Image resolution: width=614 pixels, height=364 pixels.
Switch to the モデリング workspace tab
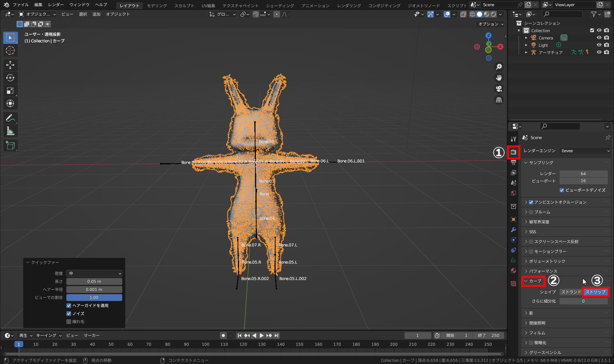pyautogui.click(x=157, y=5)
